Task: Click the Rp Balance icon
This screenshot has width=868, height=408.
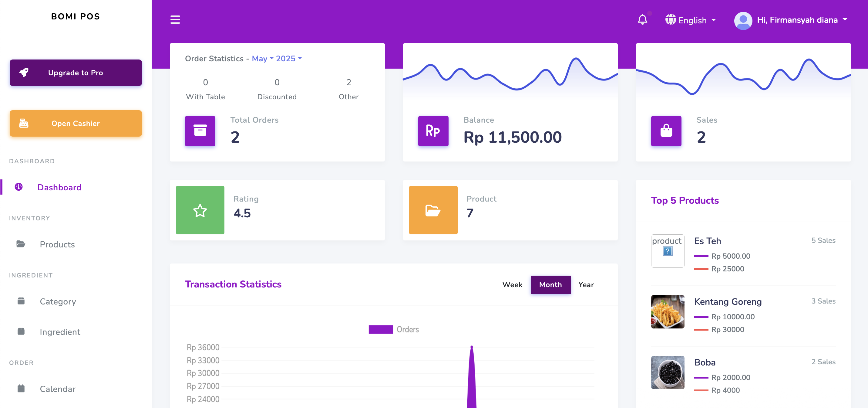Action: click(433, 131)
